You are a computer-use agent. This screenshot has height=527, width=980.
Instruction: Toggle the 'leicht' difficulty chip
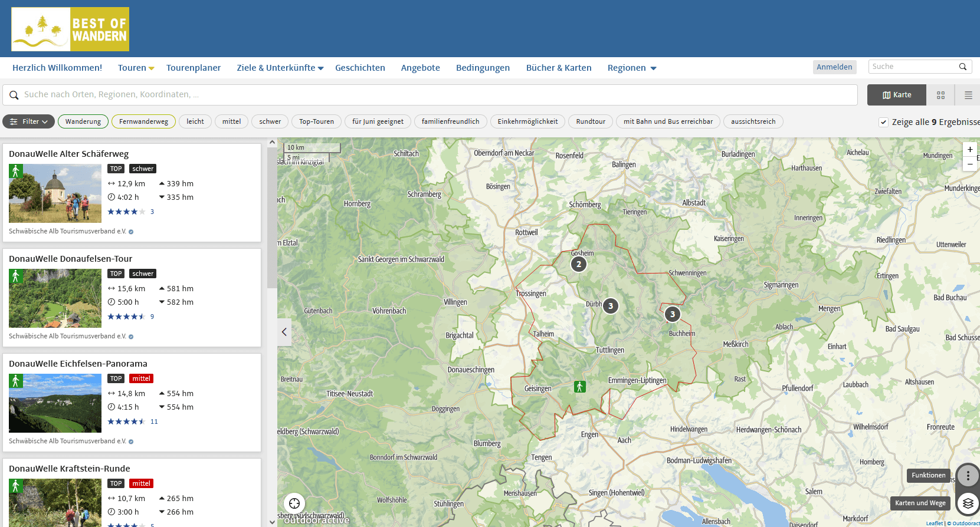(x=195, y=121)
